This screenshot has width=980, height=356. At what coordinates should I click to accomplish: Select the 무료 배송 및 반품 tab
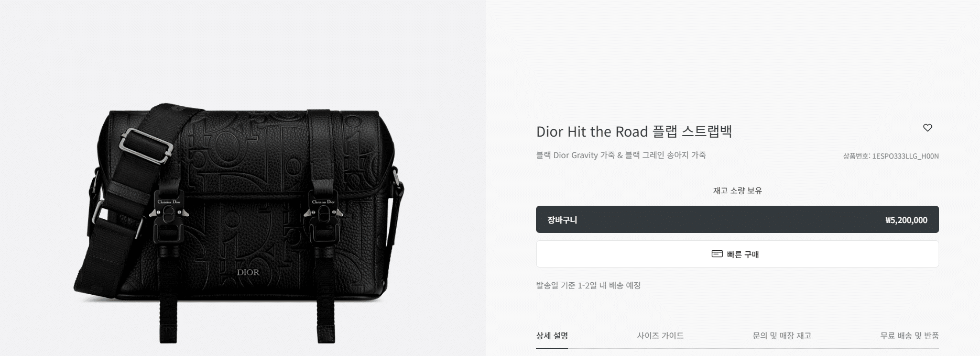(x=909, y=336)
